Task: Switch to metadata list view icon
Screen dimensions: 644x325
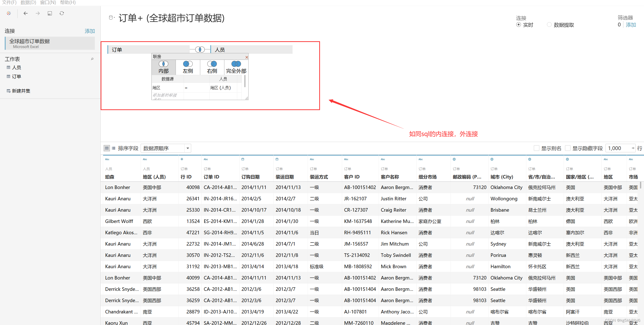Action: (x=114, y=148)
